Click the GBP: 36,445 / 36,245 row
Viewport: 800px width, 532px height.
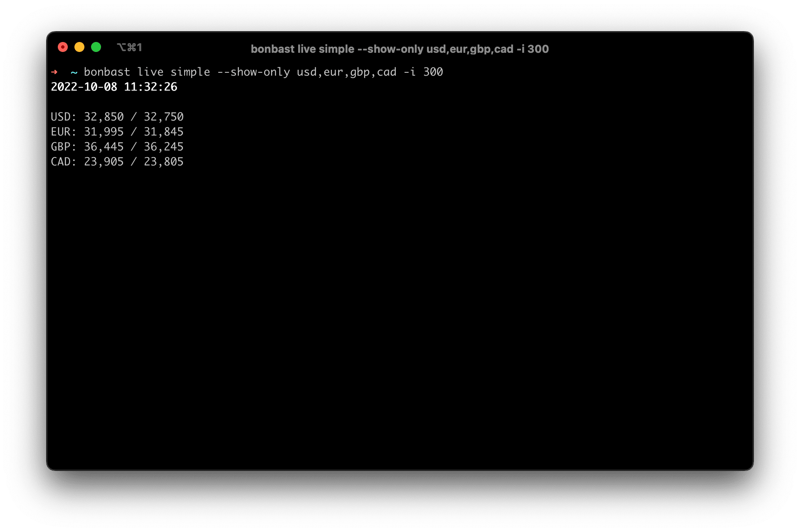point(117,147)
